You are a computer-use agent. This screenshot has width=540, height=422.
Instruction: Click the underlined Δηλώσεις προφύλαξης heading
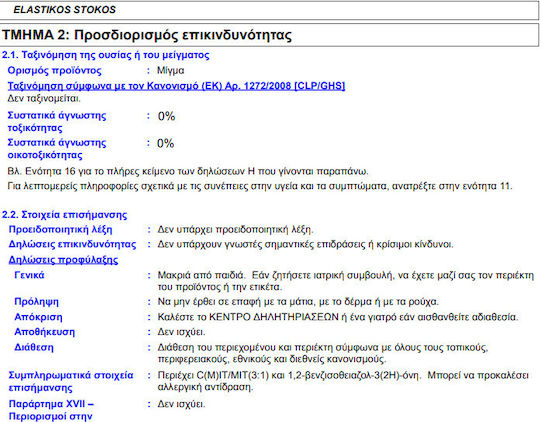coord(63,260)
